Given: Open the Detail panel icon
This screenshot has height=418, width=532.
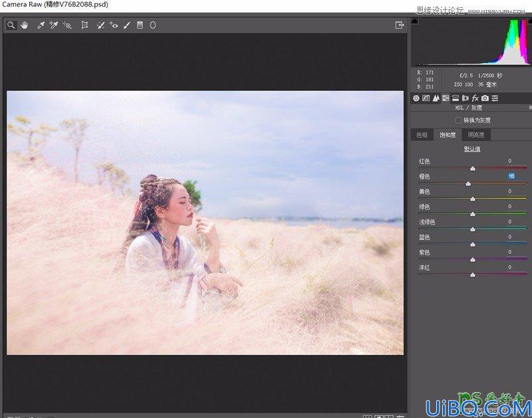Looking at the screenshot, I should pos(436,98).
